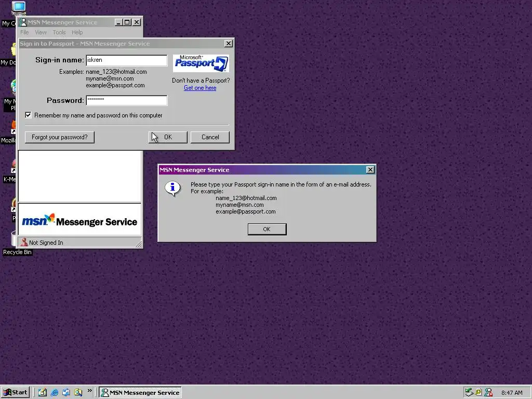This screenshot has width=532, height=399.
Task: Click the Forgot your password? button
Action: click(x=60, y=137)
